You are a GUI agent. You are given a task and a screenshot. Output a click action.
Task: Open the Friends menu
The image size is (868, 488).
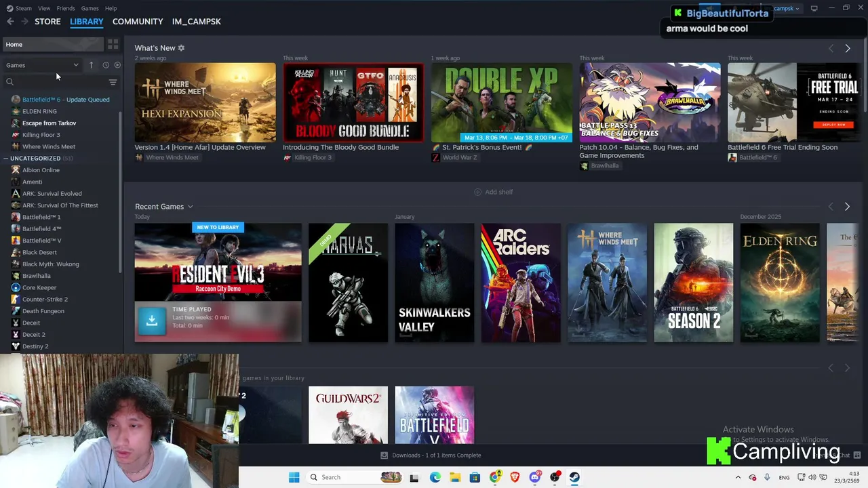(x=66, y=8)
